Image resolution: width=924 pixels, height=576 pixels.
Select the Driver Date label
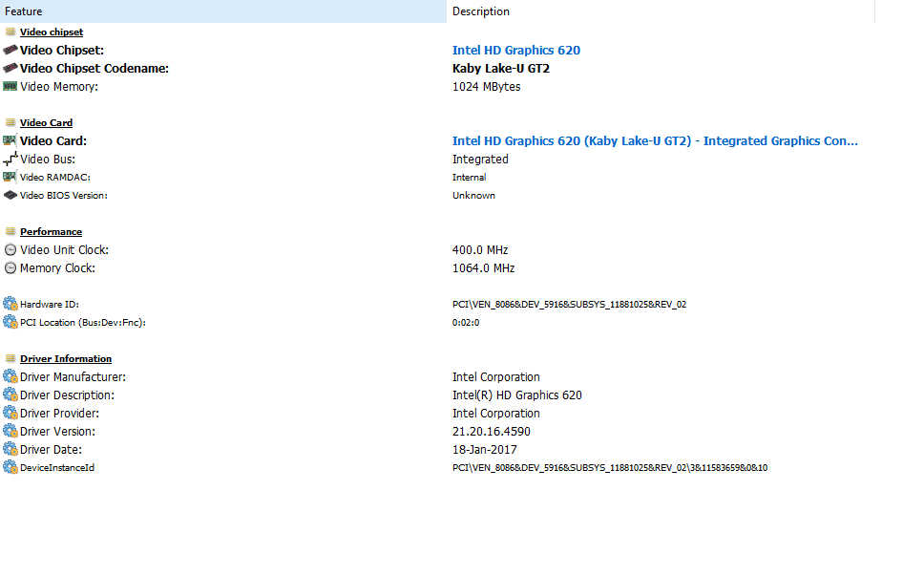click(x=52, y=449)
